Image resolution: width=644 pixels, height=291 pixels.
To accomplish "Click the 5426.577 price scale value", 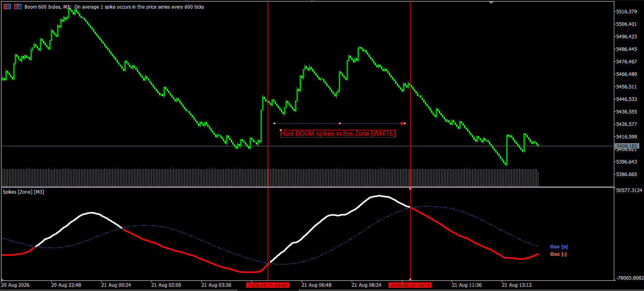I will (626, 124).
